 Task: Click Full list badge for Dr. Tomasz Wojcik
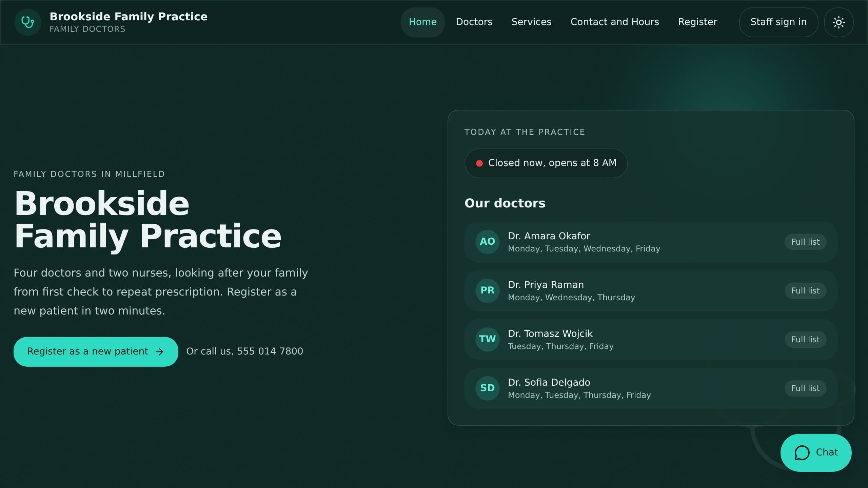point(805,340)
